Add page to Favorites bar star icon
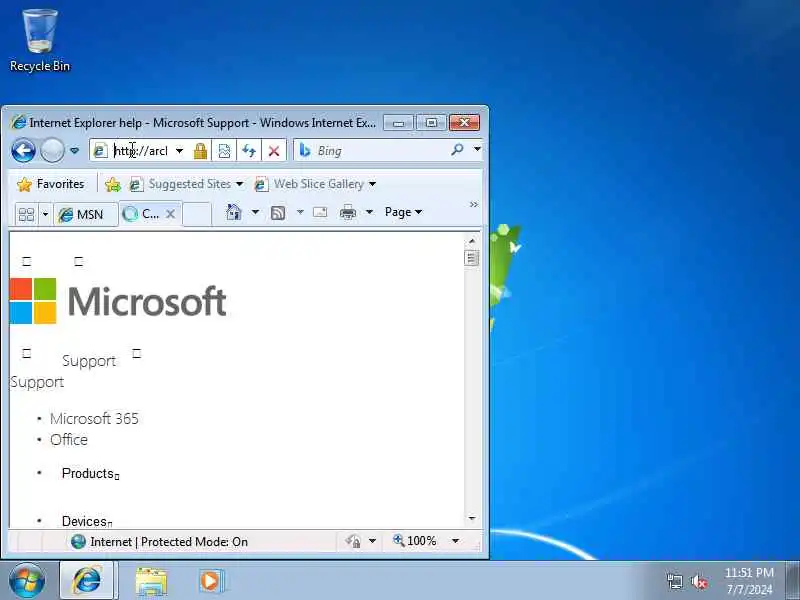Viewport: 800px width, 600px height. (113, 184)
